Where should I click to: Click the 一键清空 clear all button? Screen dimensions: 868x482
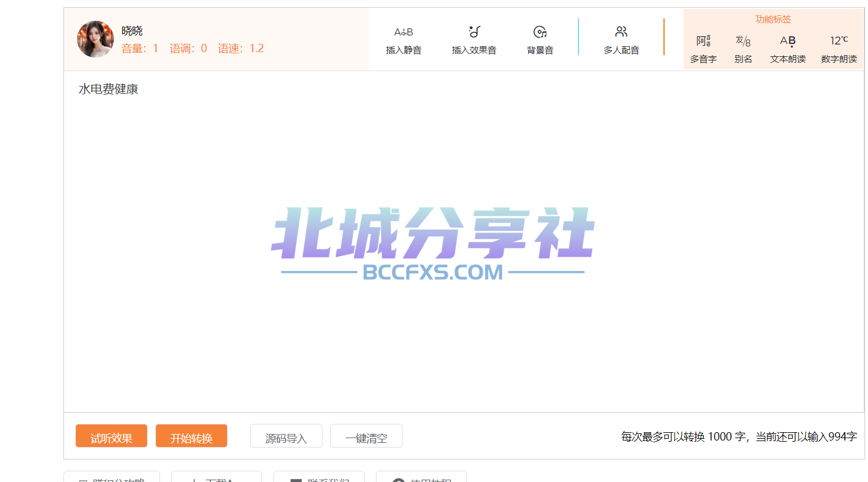point(366,436)
